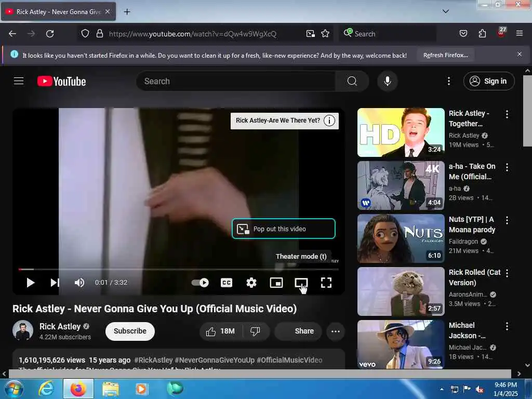Toggle the autoplay switch in player
The height and width of the screenshot is (399, 532).
tap(200, 283)
